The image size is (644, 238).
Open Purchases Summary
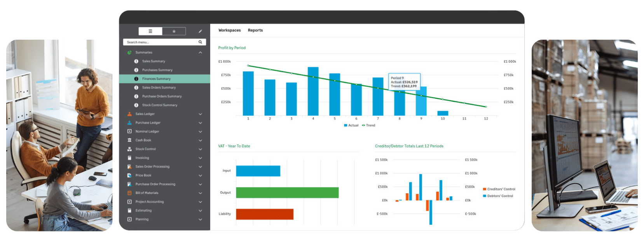pos(157,70)
